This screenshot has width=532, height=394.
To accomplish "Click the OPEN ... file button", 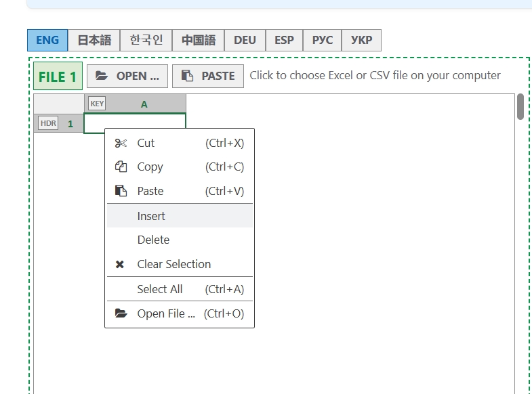I will [127, 76].
